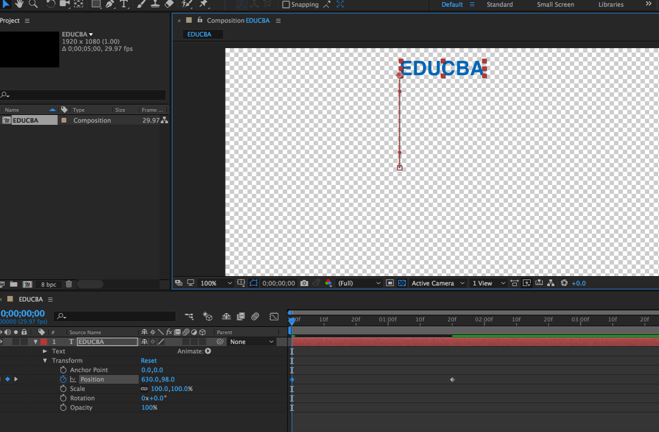Select the Selection arrow tool

(x=5, y=4)
